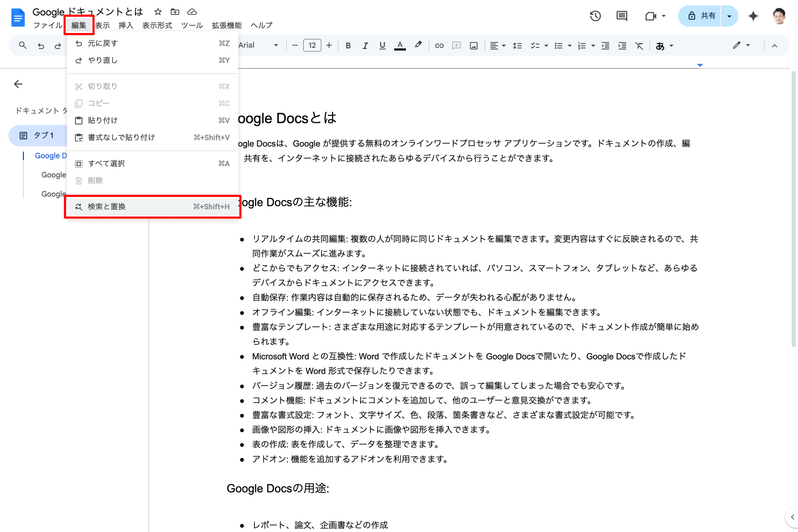Open the editing mode pencil dropdown
The width and height of the screenshot is (798, 532).
(742, 45)
